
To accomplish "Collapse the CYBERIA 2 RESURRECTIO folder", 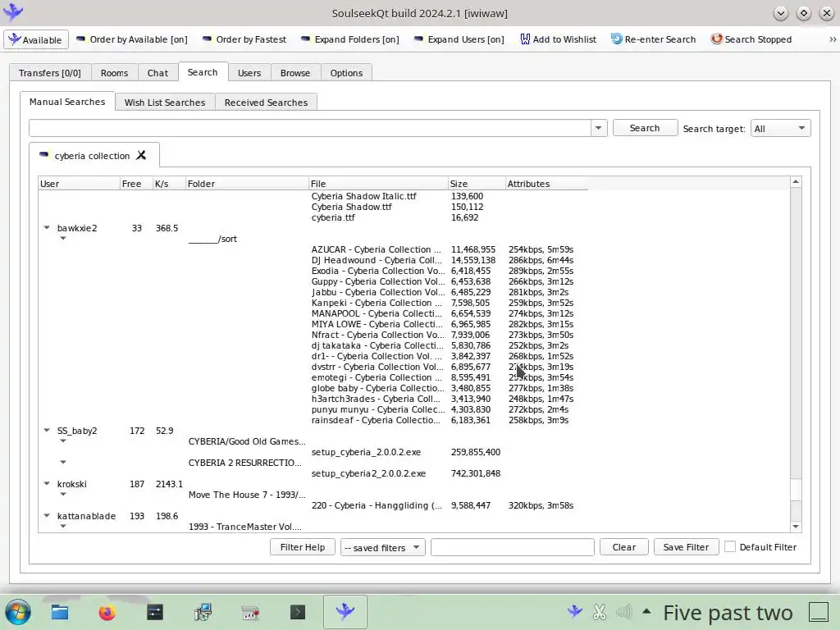I will (63, 463).
